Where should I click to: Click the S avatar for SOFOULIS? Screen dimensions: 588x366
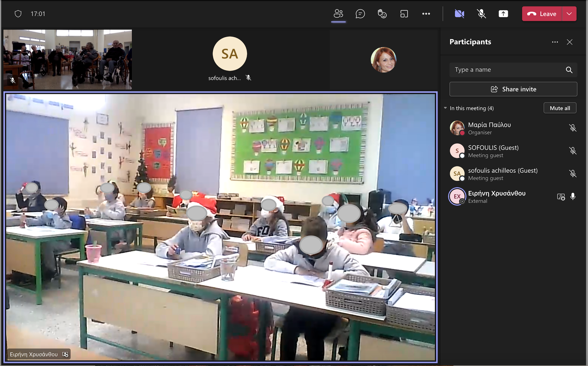click(x=457, y=150)
